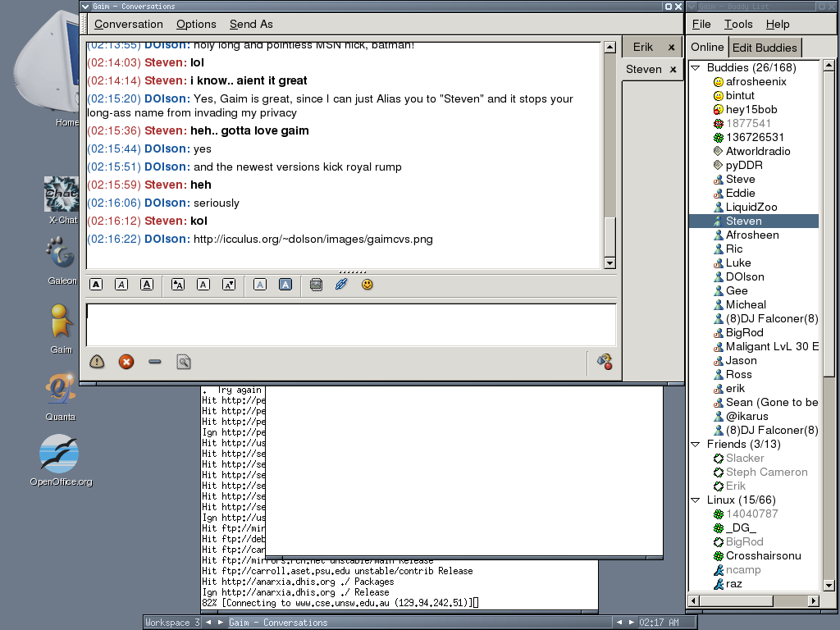Screen dimensions: 840x630
Task: Open the Conversations window menu arrow
Action: click(x=85, y=7)
